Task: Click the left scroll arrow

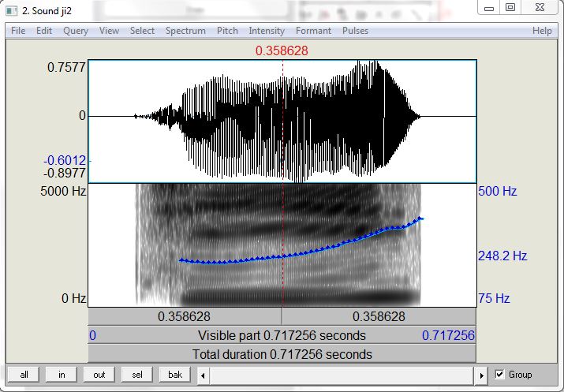Action: pyautogui.click(x=204, y=375)
